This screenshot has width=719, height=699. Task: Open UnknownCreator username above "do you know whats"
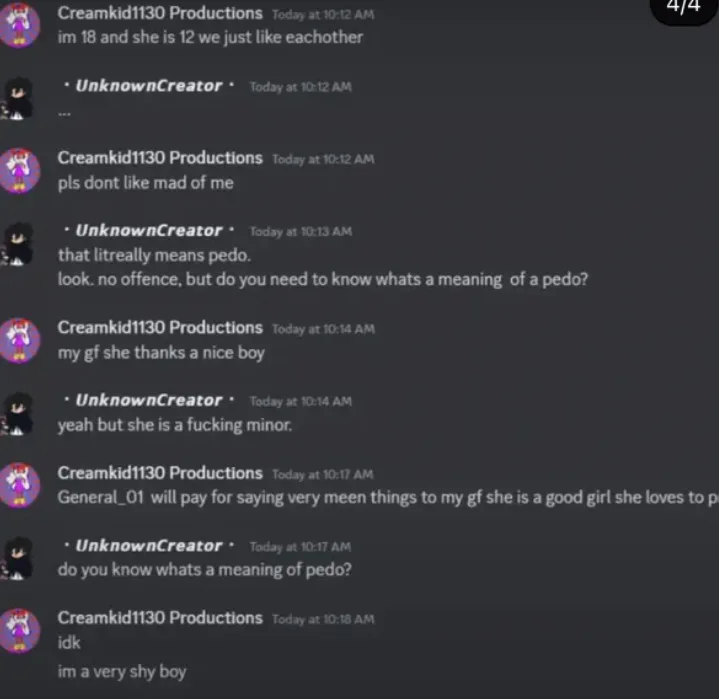(149, 546)
